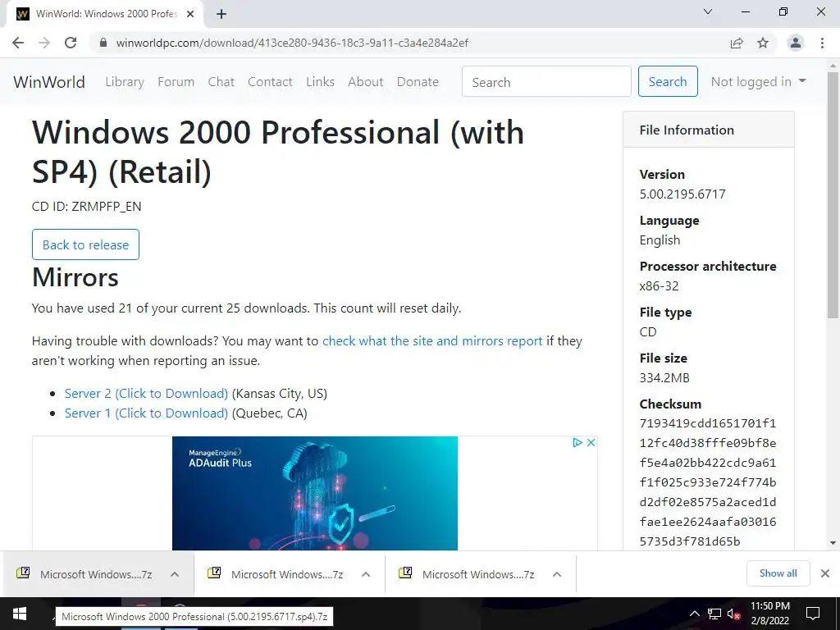Open the taskbar clock and date
Screen dimensions: 840x630
pos(769,614)
